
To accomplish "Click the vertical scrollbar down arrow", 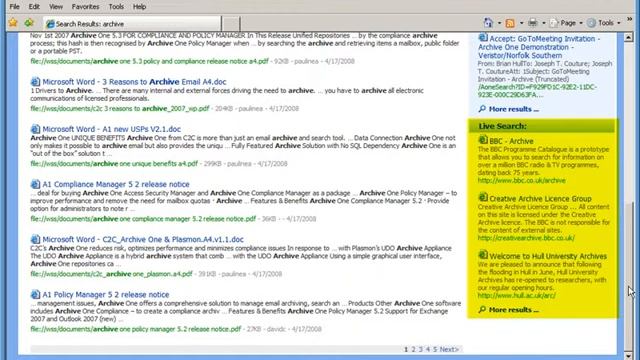I will [628, 356].
